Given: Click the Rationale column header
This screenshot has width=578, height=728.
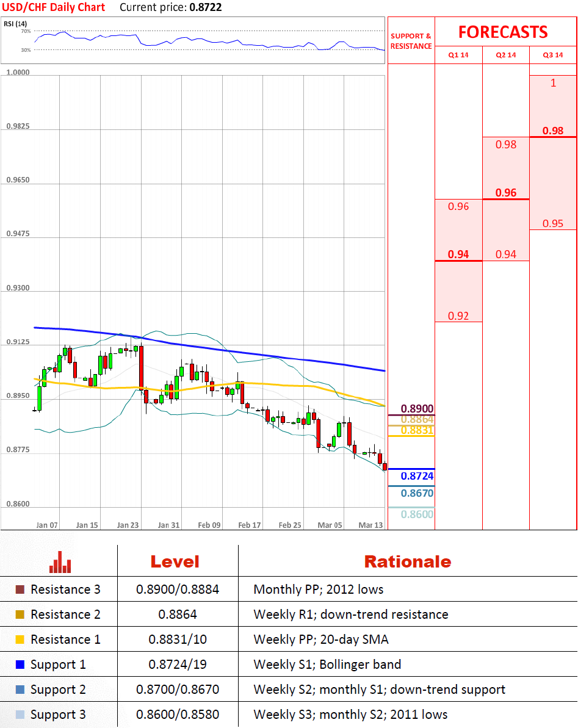Looking at the screenshot, I should 407,561.
